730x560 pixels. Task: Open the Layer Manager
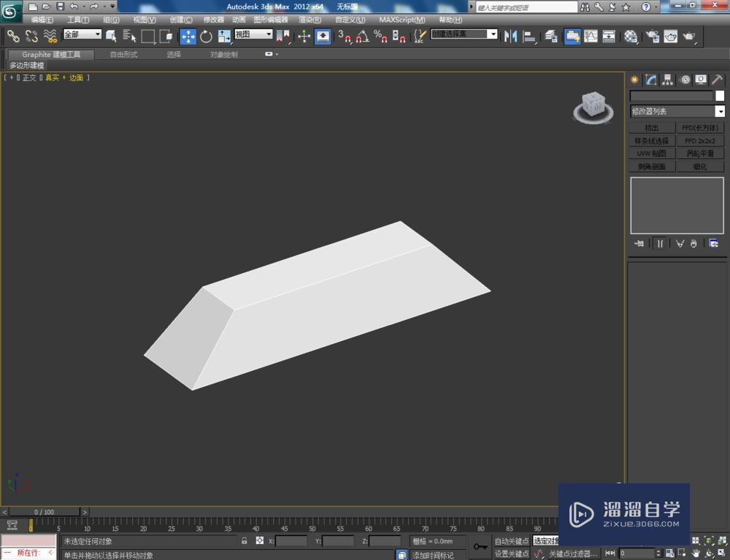pyautogui.click(x=551, y=37)
